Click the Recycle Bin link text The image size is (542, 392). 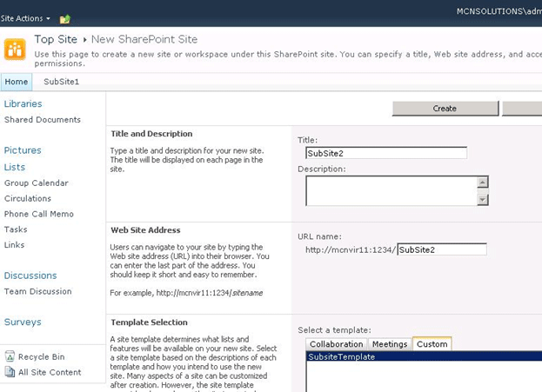click(x=42, y=356)
